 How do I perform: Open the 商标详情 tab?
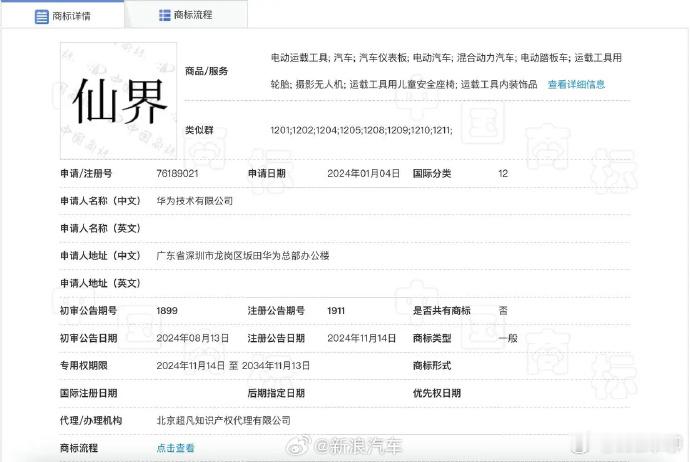(62, 15)
